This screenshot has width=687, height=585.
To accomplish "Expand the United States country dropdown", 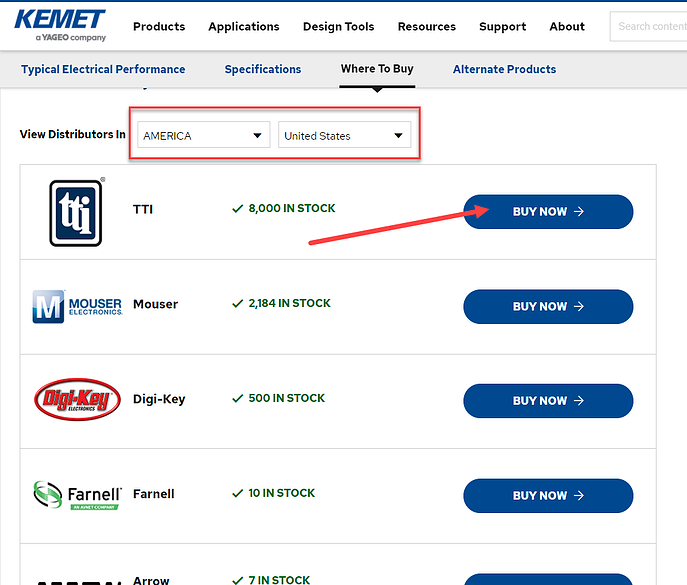I will (344, 135).
